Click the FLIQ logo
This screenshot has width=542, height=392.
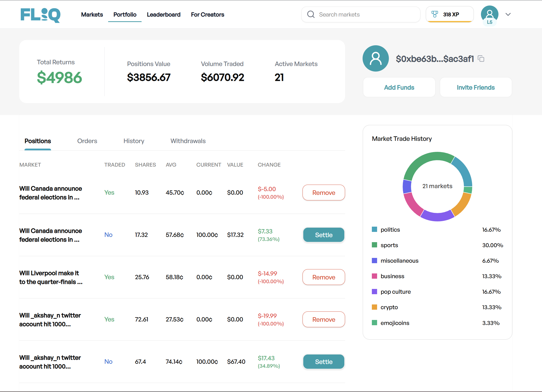(x=40, y=15)
